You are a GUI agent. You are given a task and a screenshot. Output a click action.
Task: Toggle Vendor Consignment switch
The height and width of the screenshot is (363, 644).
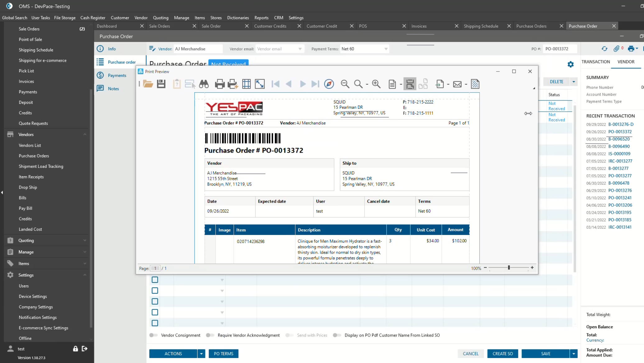click(x=153, y=335)
